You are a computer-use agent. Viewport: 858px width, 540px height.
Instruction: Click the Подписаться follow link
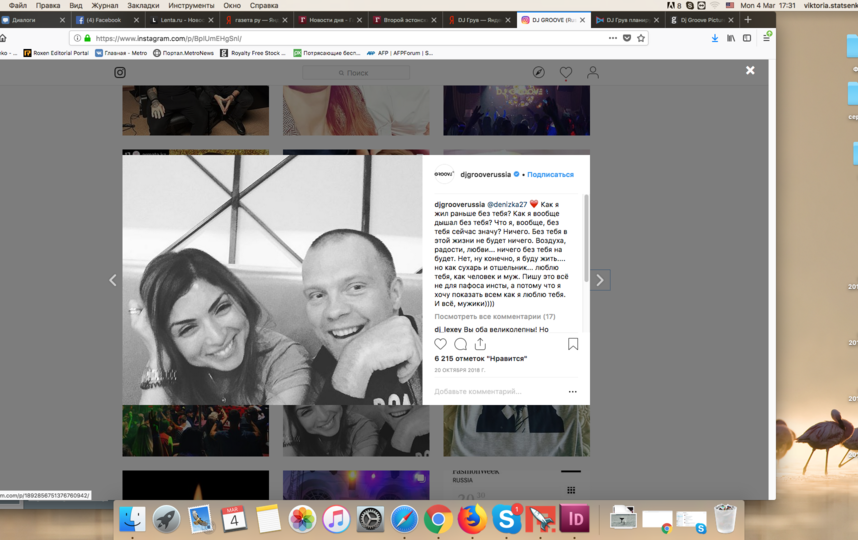(x=550, y=174)
